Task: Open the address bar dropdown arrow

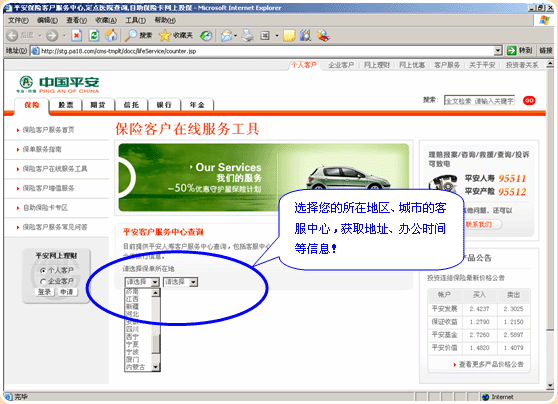Action: [498, 51]
